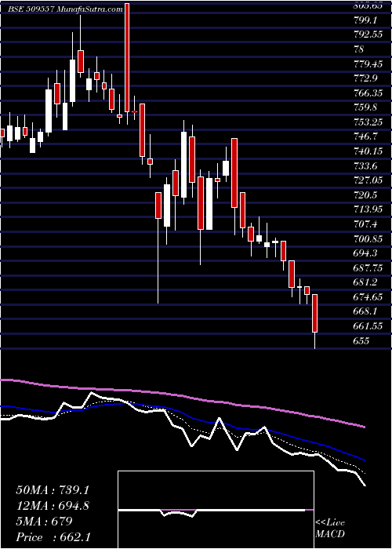Select the 746.7 price label
Image resolution: width=392 pixels, height=549 pixels.
click(x=366, y=136)
